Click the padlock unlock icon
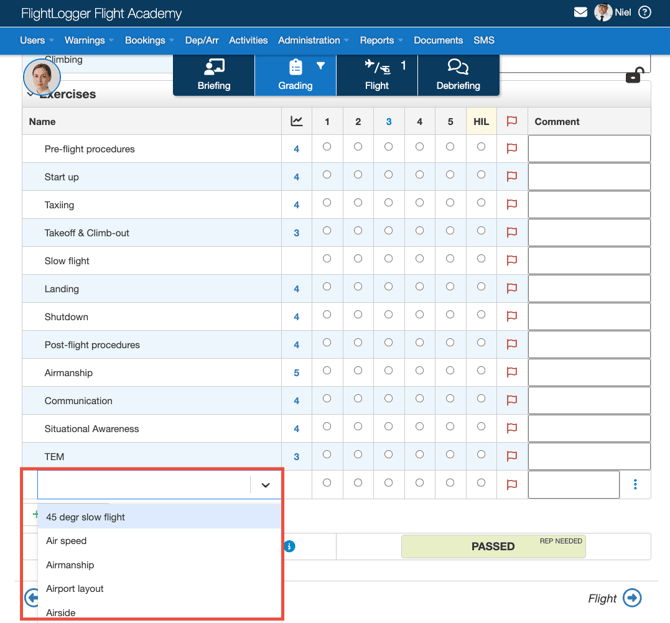670x623 pixels. 634,76
